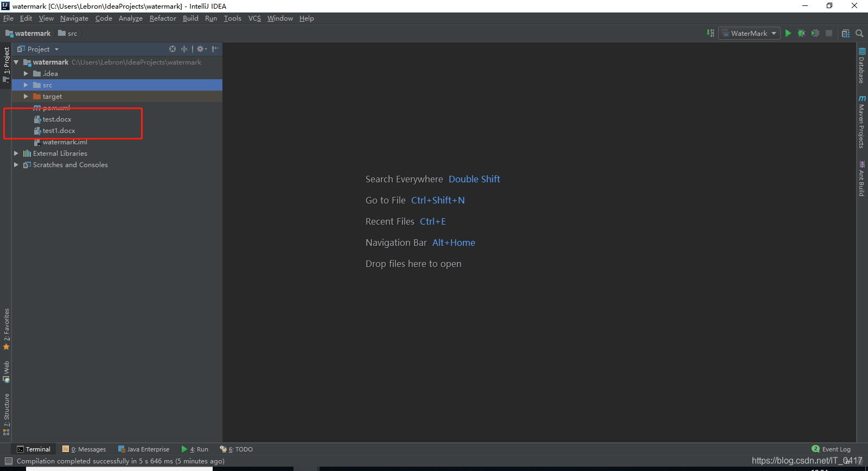Open the Tools menu
868x471 pixels.
pos(233,18)
